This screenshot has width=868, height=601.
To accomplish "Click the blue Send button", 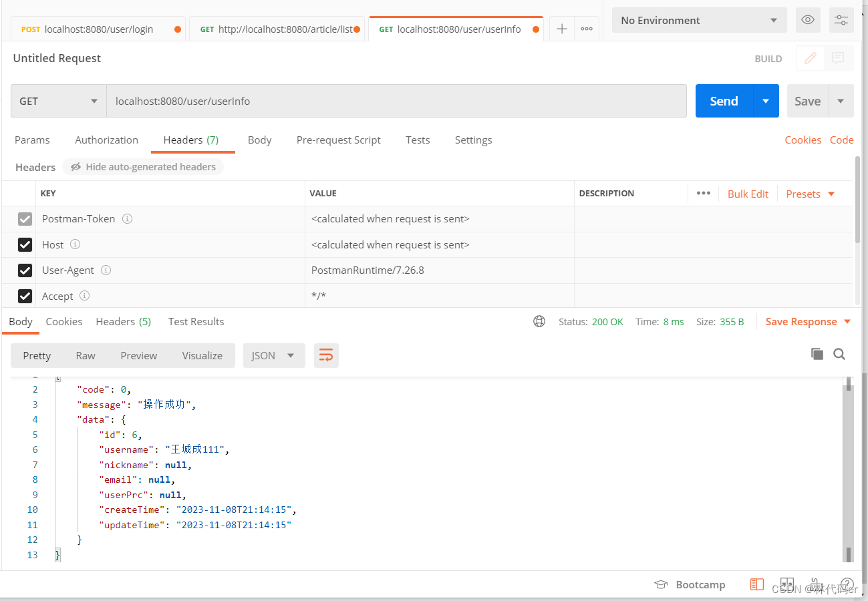I will point(724,101).
